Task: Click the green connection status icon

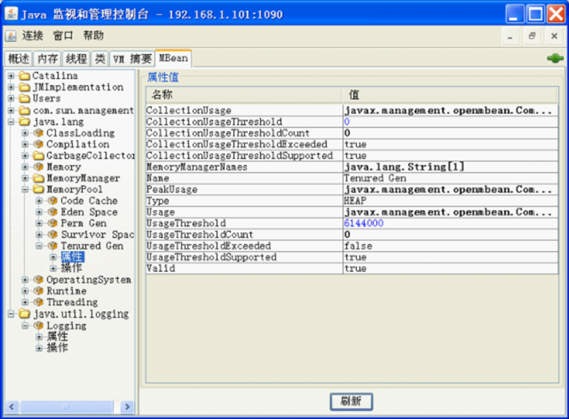Action: click(555, 58)
